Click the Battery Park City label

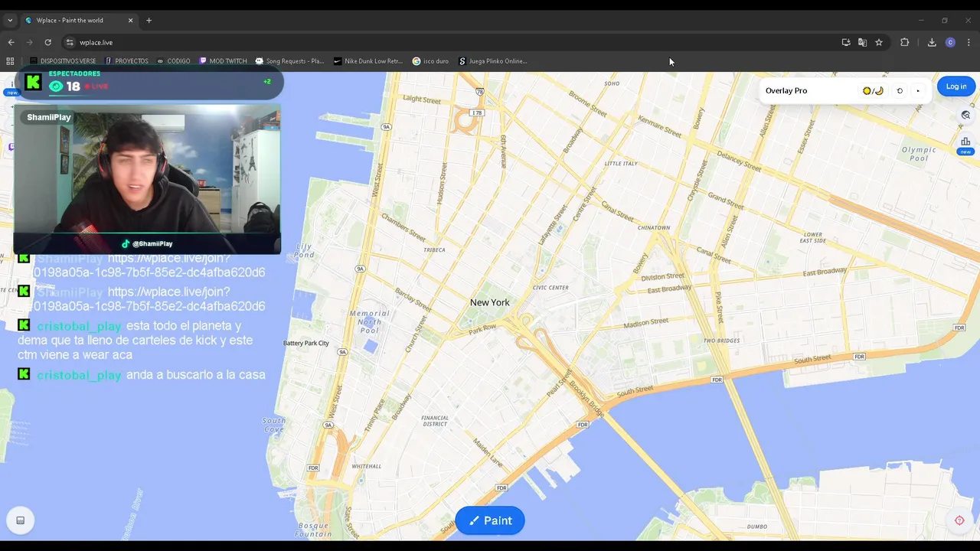pyautogui.click(x=306, y=343)
